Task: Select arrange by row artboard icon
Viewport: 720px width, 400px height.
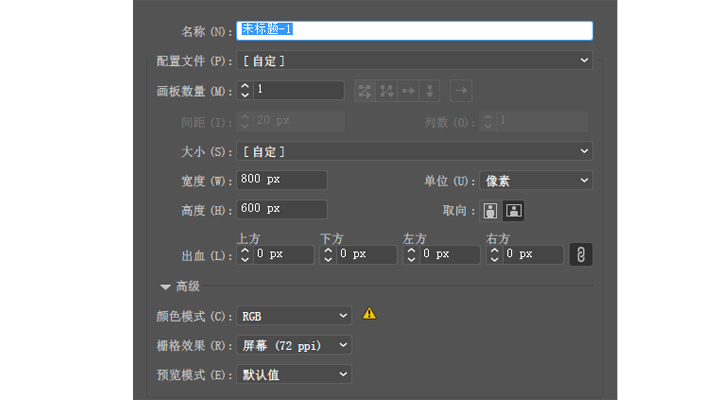Action: click(x=408, y=91)
